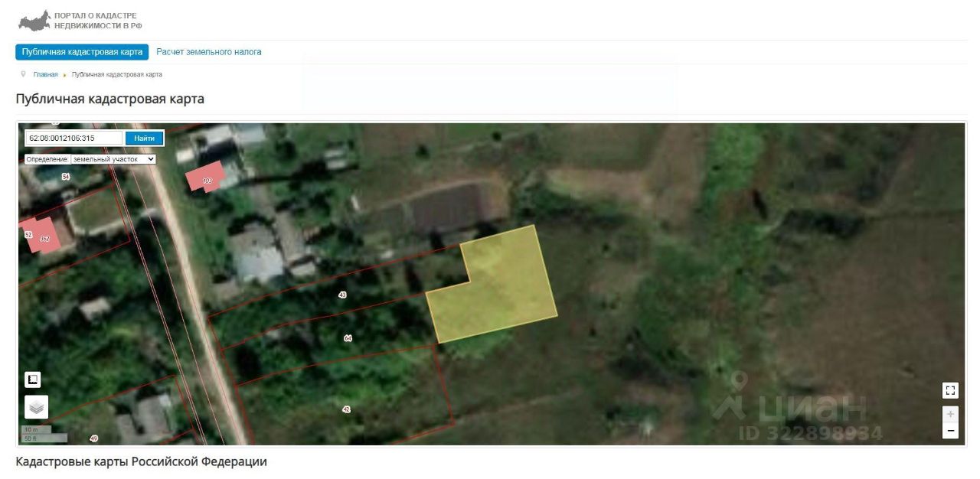
Task: Go to Главная breadcrumb link
Action: [x=45, y=74]
